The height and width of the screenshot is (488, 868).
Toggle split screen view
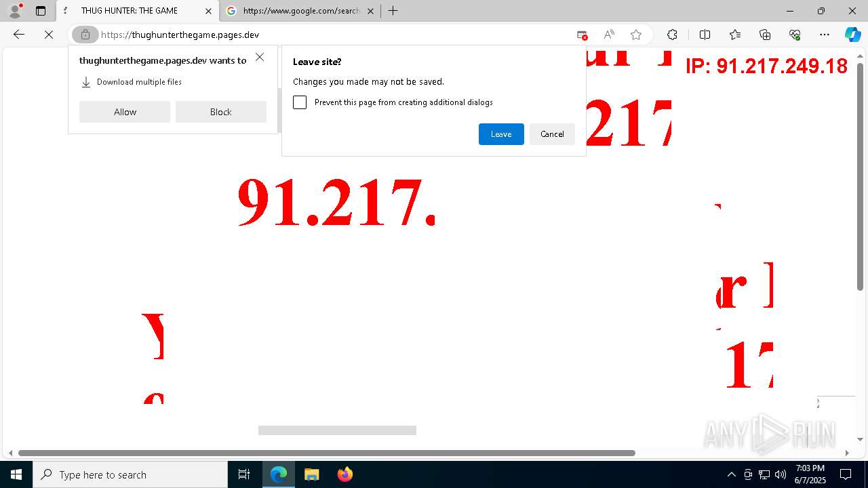click(705, 35)
